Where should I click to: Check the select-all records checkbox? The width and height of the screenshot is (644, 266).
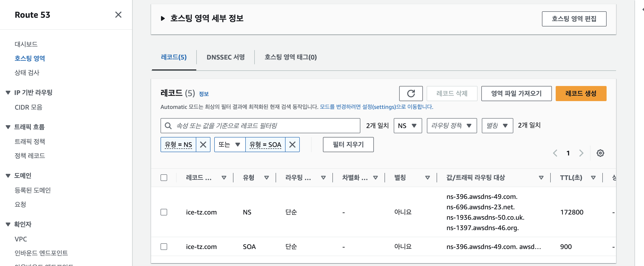click(x=164, y=178)
